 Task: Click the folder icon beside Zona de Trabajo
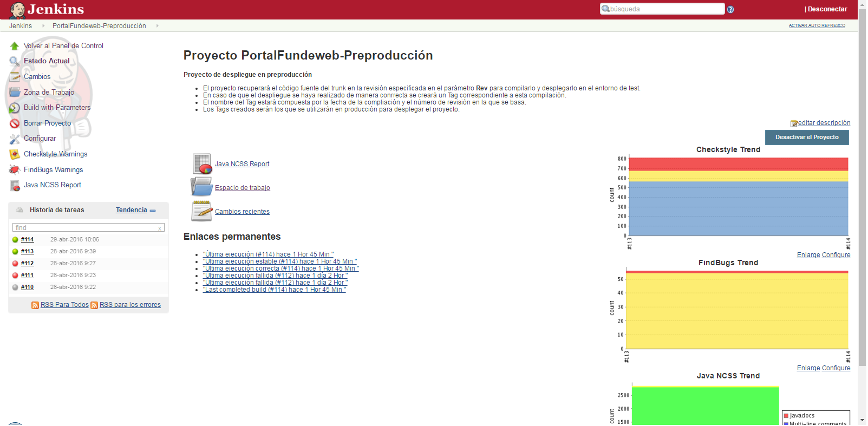point(15,93)
